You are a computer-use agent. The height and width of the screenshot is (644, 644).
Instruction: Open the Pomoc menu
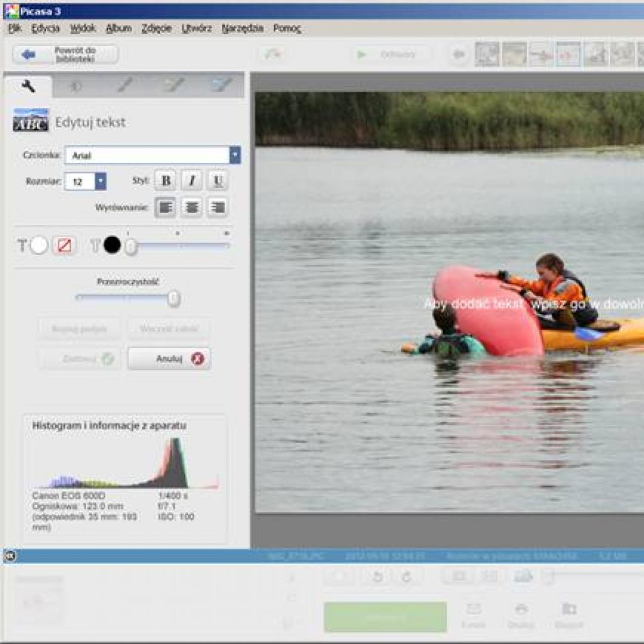point(287,28)
